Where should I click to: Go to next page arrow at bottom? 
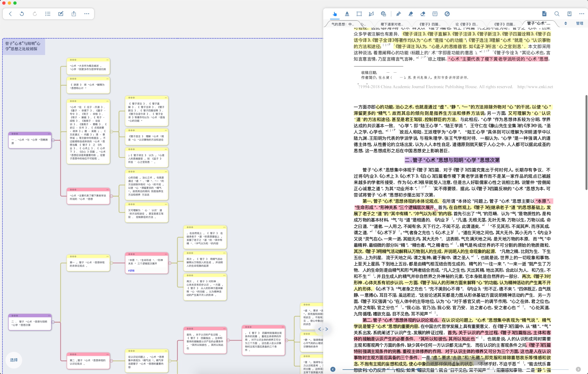click(578, 369)
